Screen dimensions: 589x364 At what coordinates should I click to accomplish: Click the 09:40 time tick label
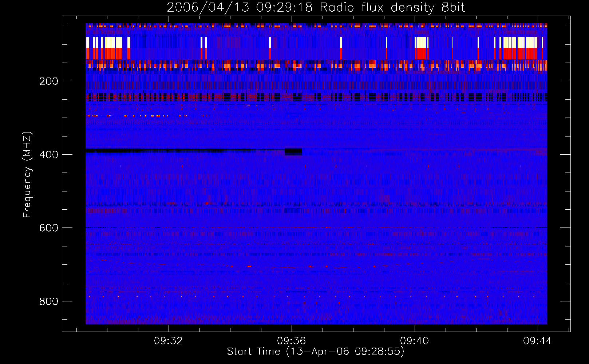pyautogui.click(x=414, y=341)
